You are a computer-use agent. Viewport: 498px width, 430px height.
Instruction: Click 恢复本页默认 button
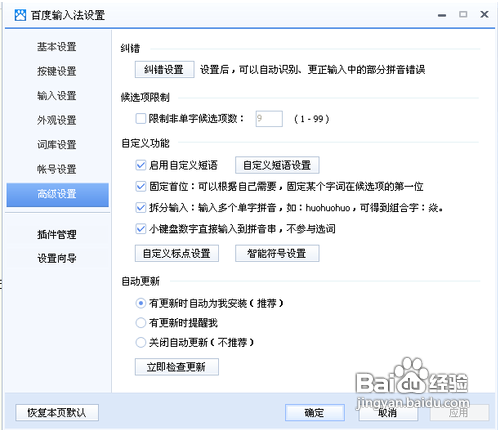57,413
